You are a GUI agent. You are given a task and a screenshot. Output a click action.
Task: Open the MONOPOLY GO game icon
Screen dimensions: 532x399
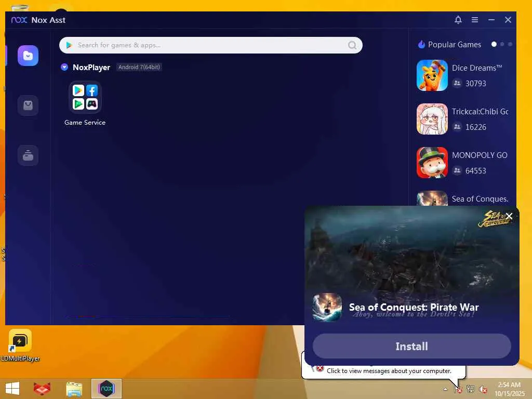point(432,163)
